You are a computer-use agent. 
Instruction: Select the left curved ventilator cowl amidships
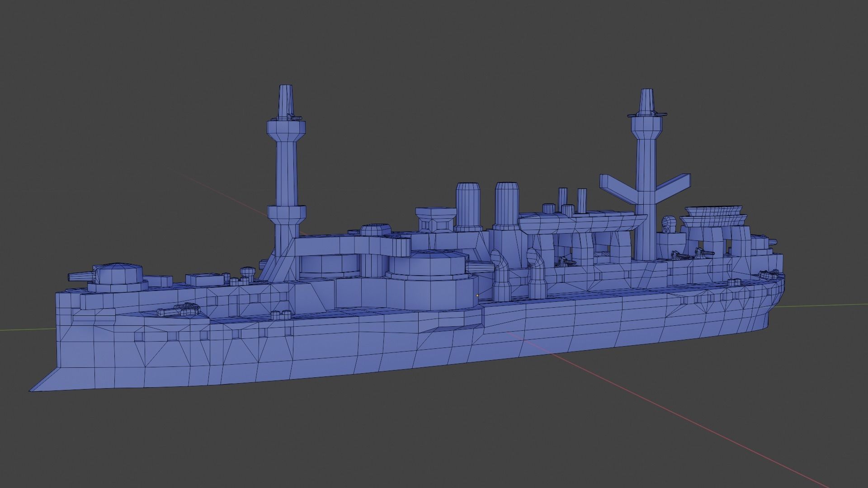pyautogui.click(x=500, y=275)
